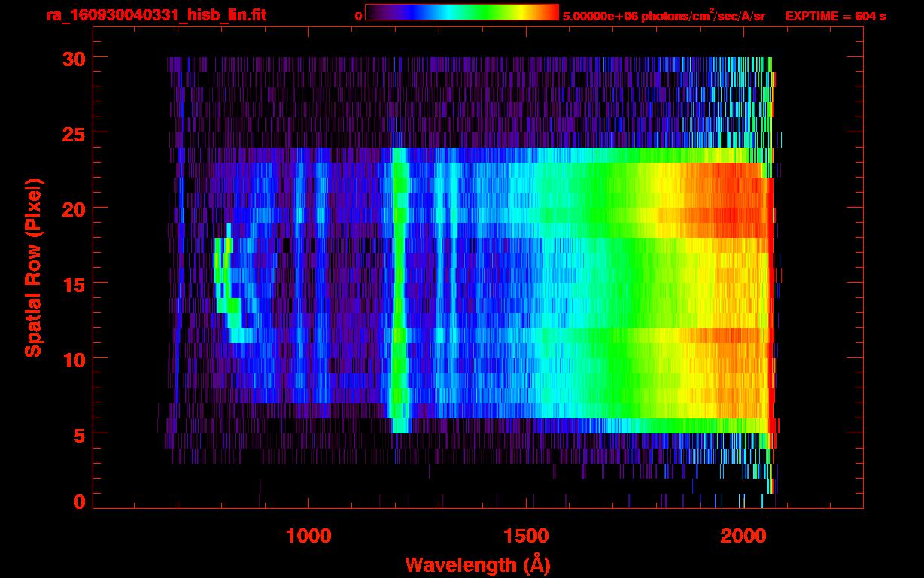Click the y-axis tick label 10
The height and width of the screenshot is (578, 924).
[74, 359]
